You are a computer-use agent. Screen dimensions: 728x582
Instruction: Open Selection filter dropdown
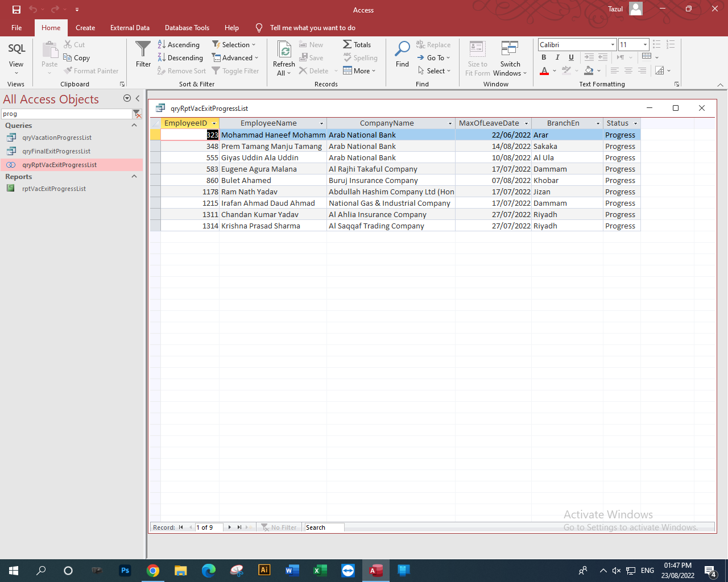(234, 44)
